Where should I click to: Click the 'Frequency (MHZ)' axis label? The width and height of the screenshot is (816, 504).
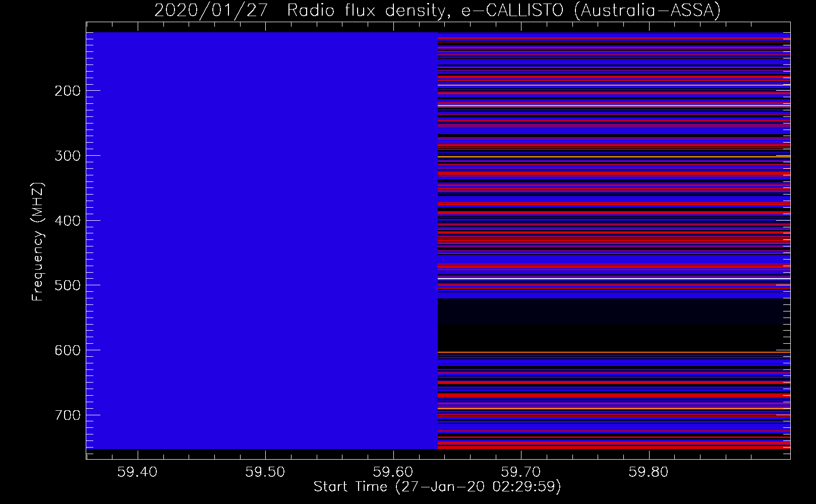pos(38,242)
